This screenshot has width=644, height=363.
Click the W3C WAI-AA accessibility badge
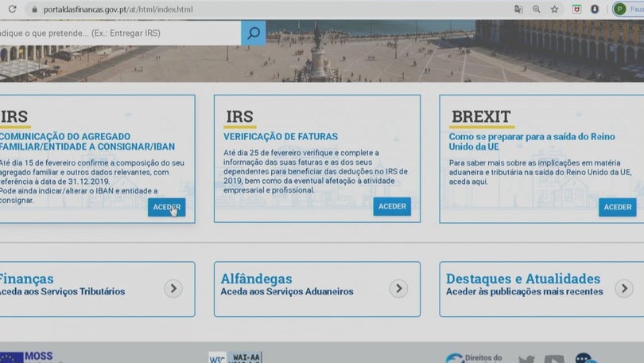[235, 357]
